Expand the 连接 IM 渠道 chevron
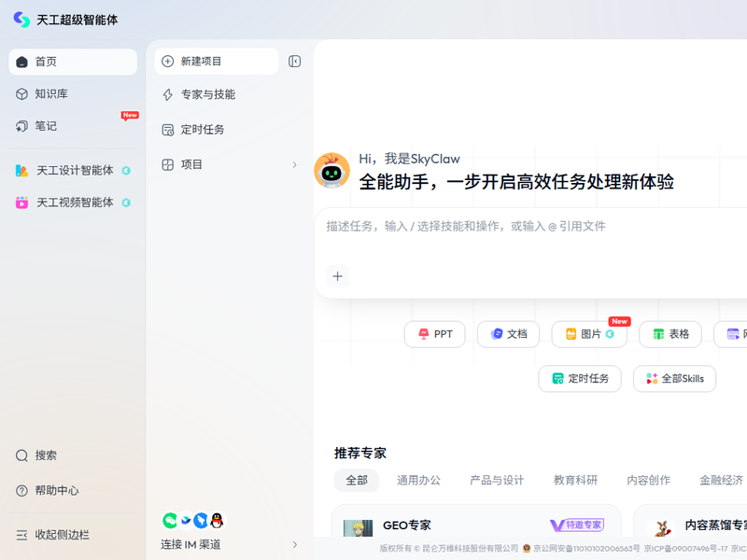The image size is (747, 560). (294, 545)
